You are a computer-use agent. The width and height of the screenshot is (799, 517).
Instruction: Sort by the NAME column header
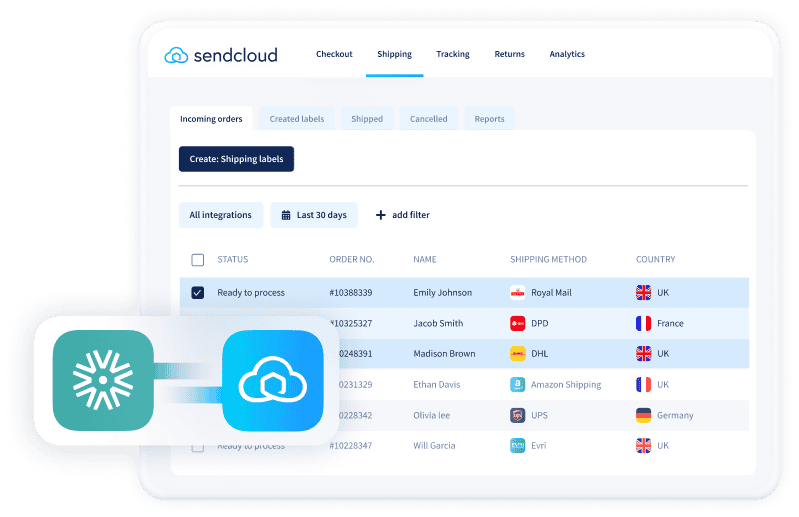(x=425, y=259)
